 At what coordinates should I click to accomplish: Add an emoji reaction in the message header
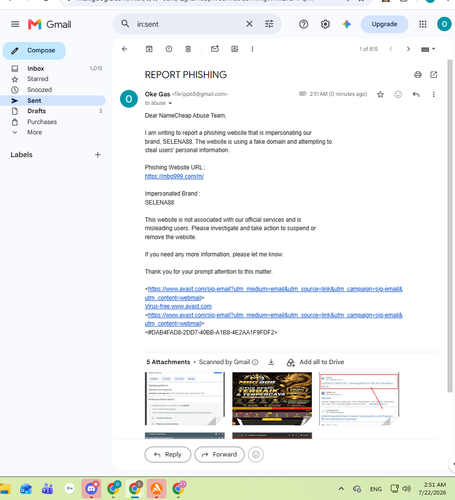click(x=398, y=95)
